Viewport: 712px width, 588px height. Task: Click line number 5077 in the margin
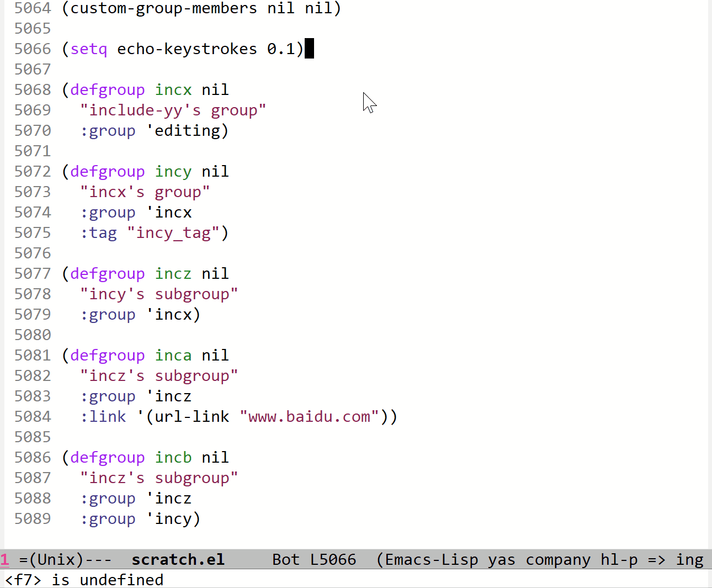(33, 273)
